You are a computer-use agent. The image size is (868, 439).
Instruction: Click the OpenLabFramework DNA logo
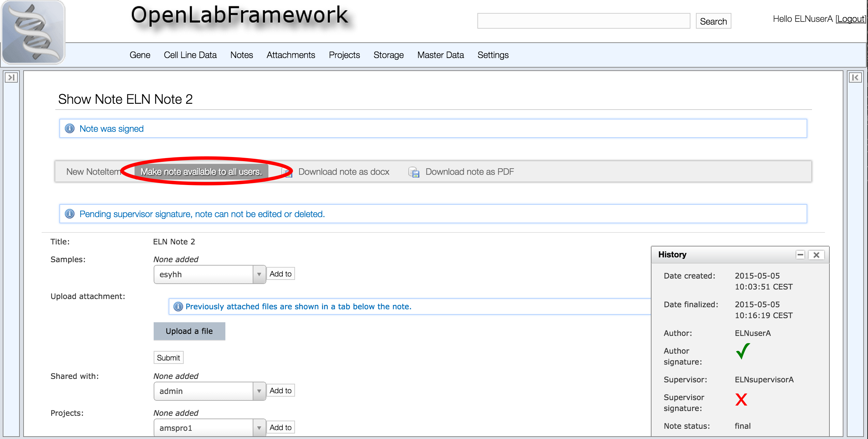(x=33, y=32)
